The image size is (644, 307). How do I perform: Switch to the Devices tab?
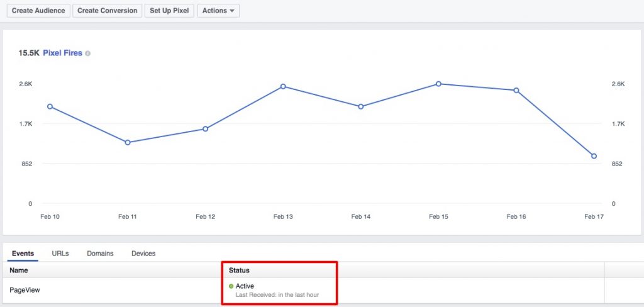pyautogui.click(x=143, y=254)
